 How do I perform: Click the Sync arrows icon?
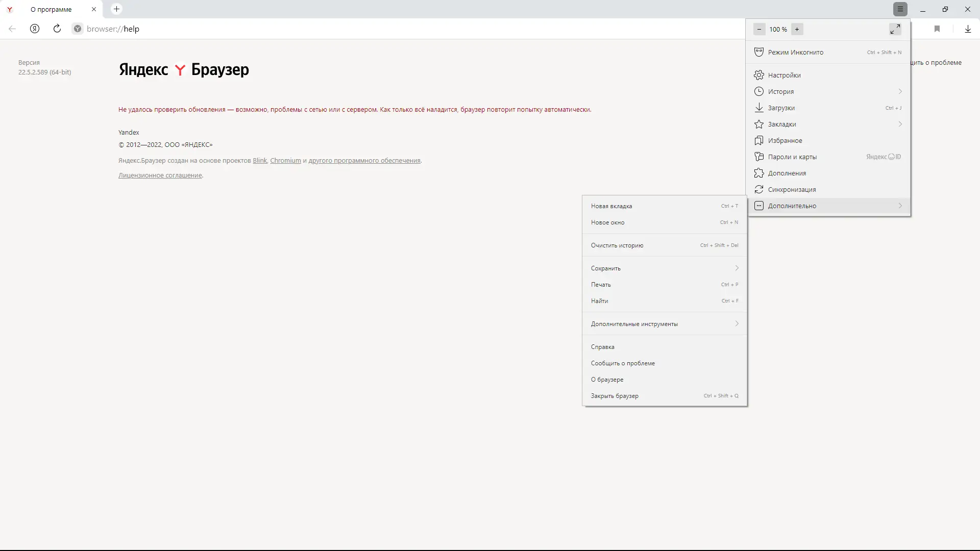(759, 189)
